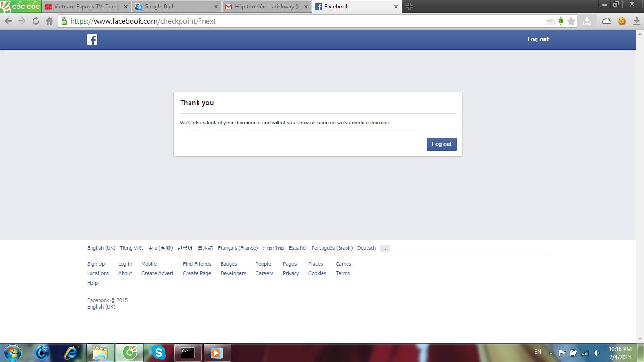Screen dimensions: 644x362
Task: Click the volume speaker tray icon
Action: pos(596,353)
